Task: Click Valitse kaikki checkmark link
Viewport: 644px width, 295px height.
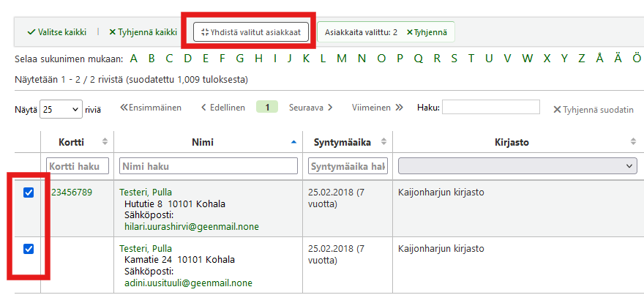Action: coord(56,32)
